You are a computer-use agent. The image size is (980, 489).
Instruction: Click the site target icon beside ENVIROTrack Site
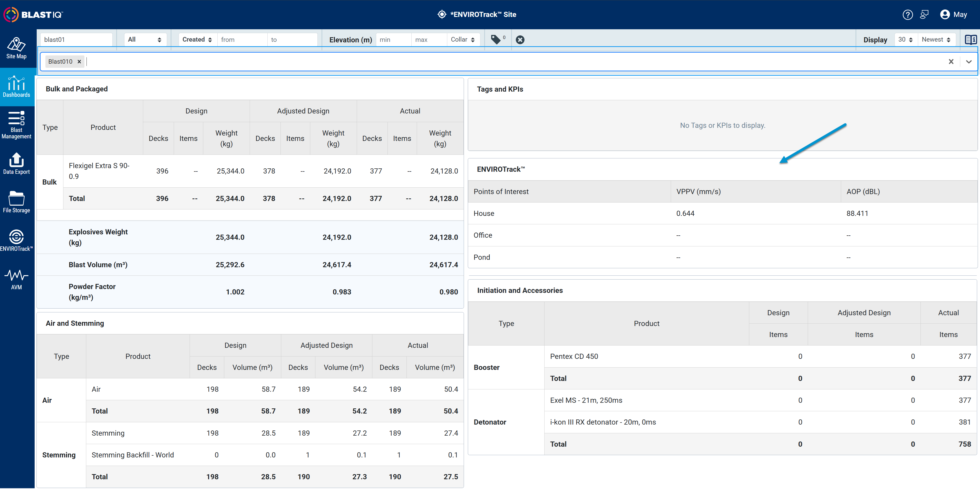pos(442,14)
